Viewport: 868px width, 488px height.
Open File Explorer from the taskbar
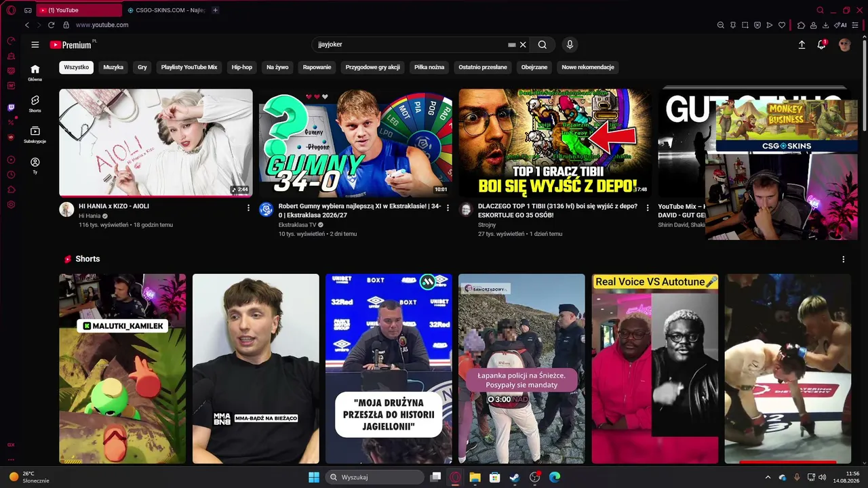point(475,477)
